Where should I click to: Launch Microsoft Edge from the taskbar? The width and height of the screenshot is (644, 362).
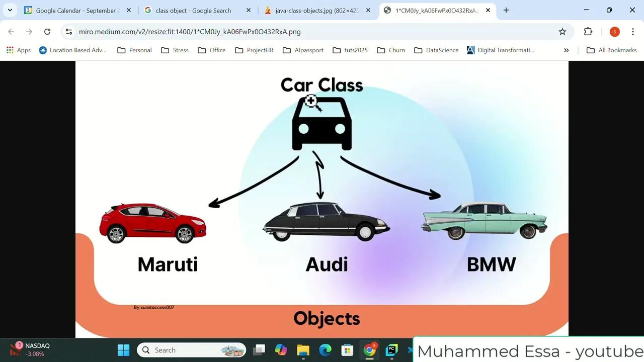coord(325,349)
